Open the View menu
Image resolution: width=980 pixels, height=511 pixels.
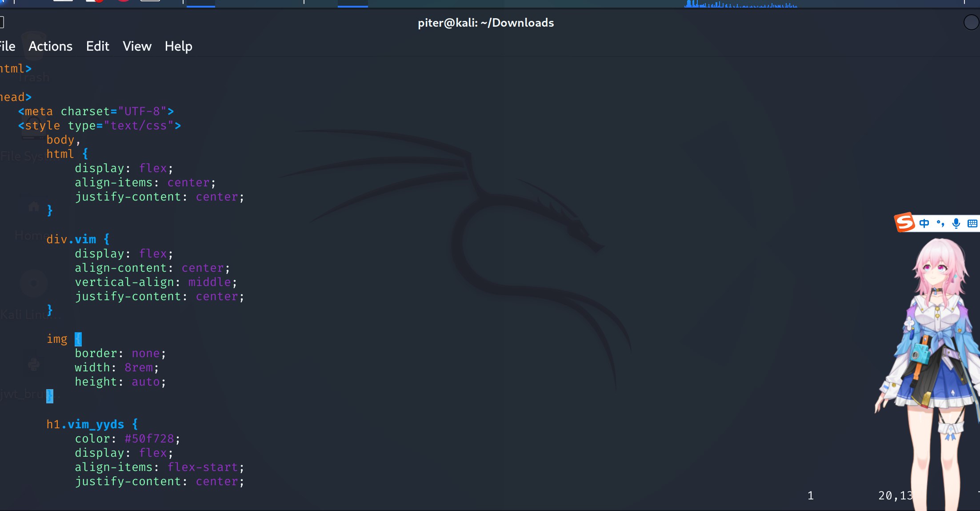pyautogui.click(x=137, y=46)
